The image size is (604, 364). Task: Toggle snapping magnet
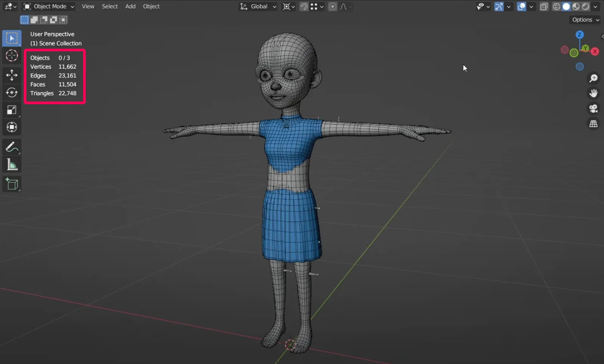[x=304, y=6]
